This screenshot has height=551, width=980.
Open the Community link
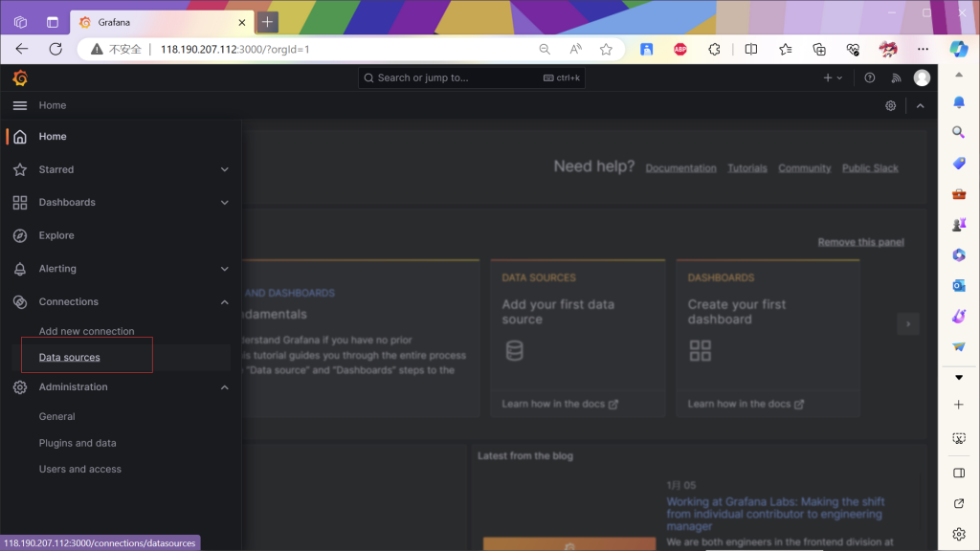[804, 168]
